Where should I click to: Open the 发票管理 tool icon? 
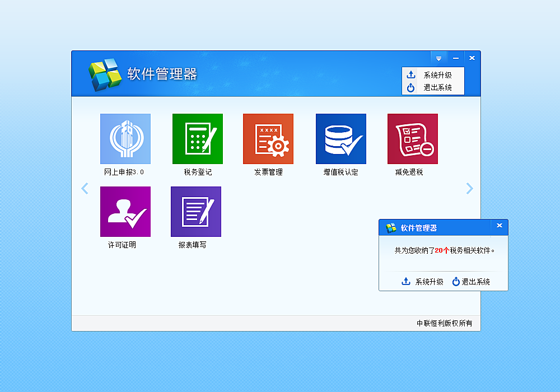coord(269,139)
